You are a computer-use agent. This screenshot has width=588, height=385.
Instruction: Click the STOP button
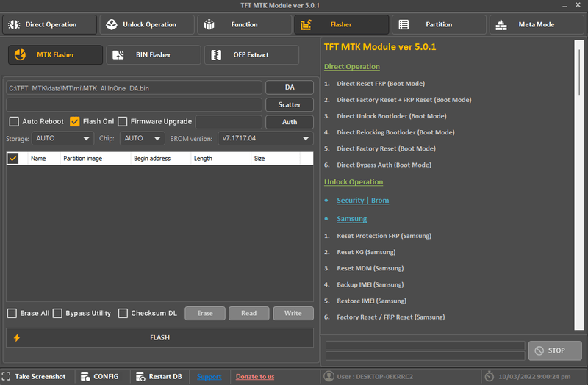(x=555, y=350)
